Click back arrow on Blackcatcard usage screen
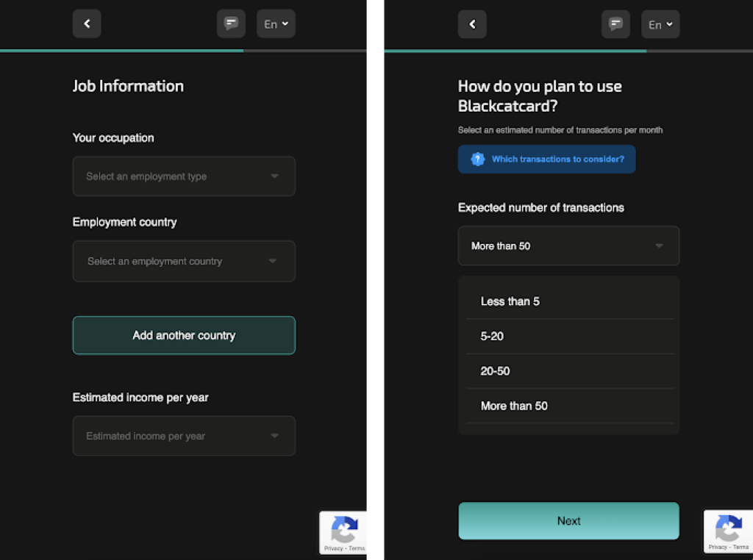 (472, 24)
